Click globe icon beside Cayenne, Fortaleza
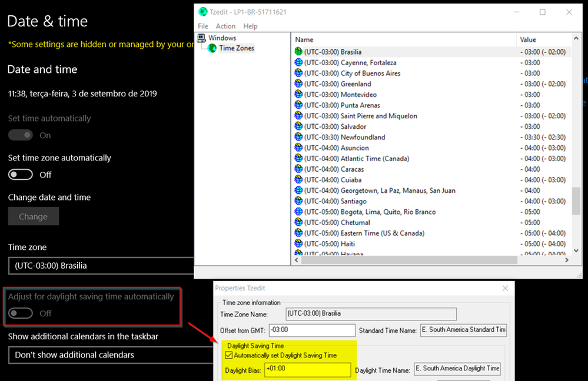This screenshot has height=381, width=588. (298, 62)
